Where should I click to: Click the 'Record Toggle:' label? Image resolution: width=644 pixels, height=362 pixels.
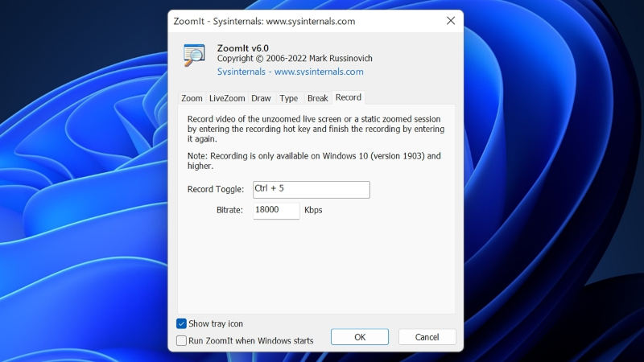coord(216,189)
